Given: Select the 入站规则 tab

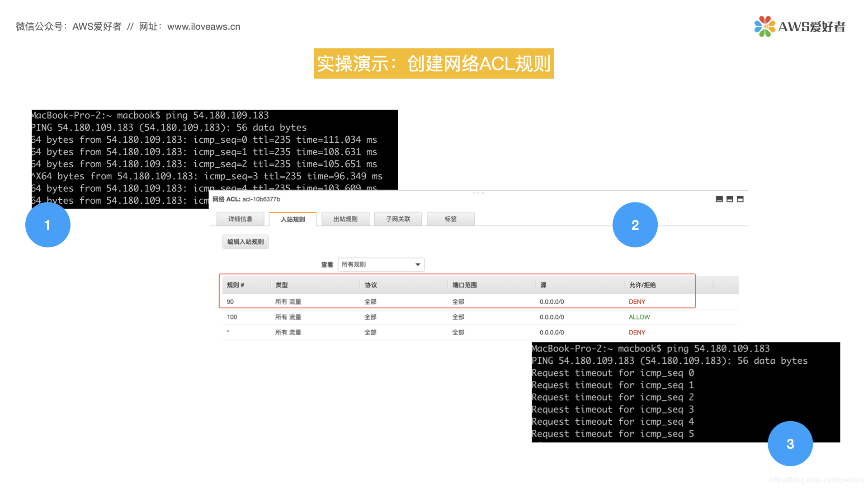Looking at the screenshot, I should click(292, 219).
